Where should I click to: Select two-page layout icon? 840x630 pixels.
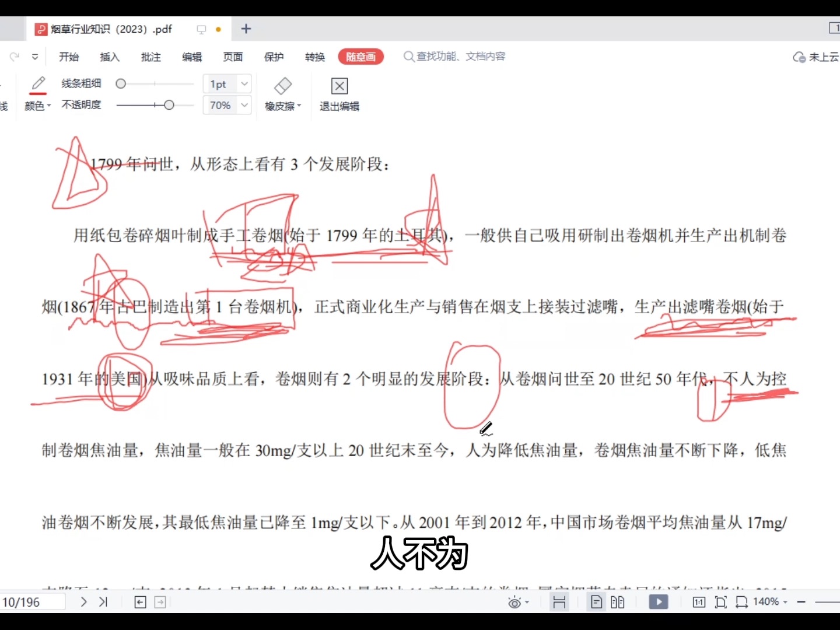[x=618, y=602]
